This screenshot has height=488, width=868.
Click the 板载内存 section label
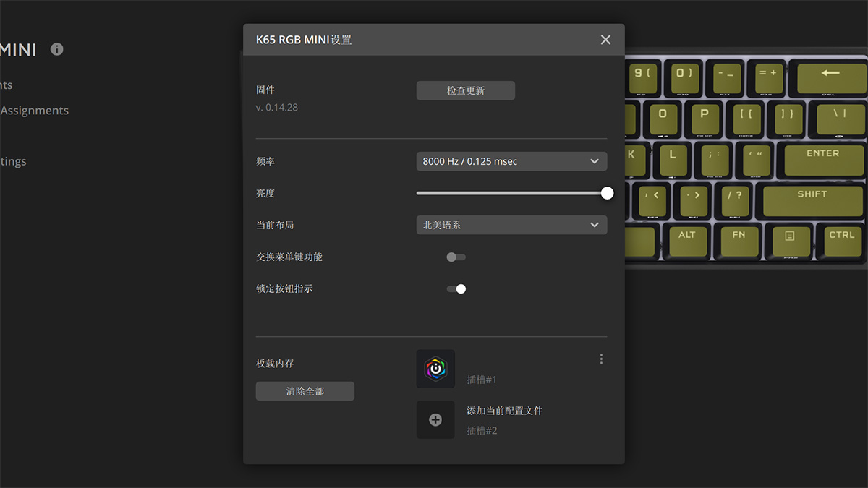click(x=275, y=364)
